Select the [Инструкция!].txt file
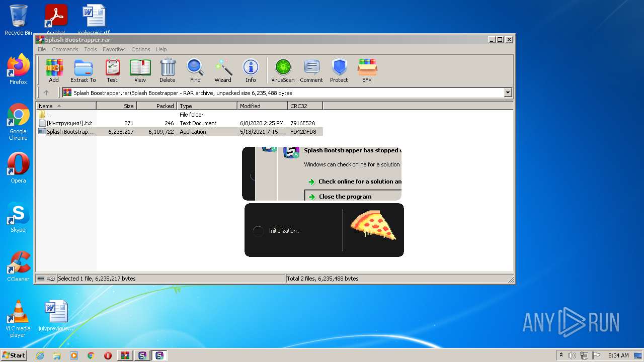Image resolution: width=644 pixels, height=362 pixels. coord(179,123)
